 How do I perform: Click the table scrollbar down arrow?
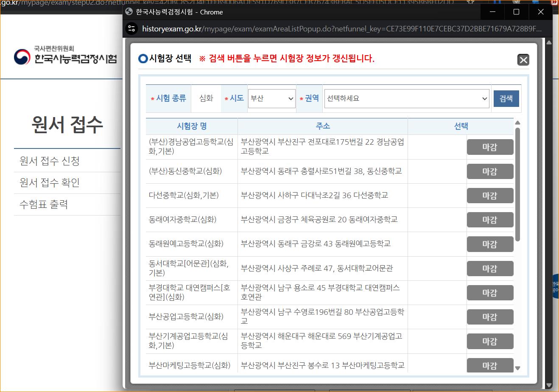[x=517, y=368]
